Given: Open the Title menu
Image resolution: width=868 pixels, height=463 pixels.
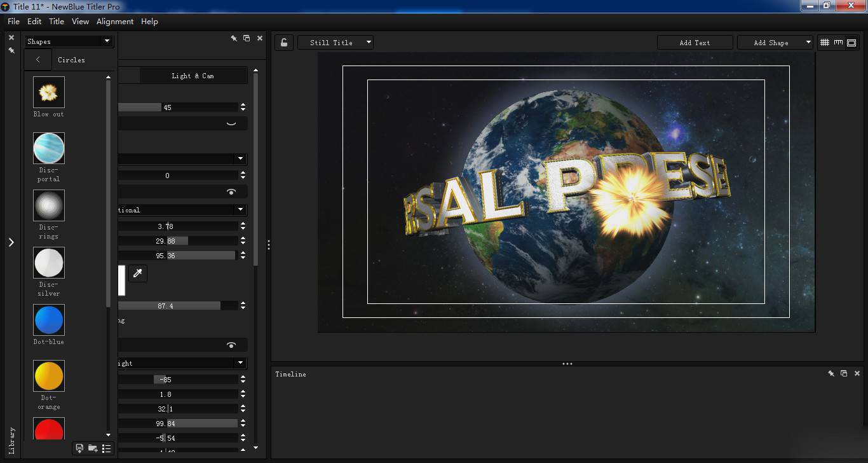Looking at the screenshot, I should pyautogui.click(x=57, y=22).
